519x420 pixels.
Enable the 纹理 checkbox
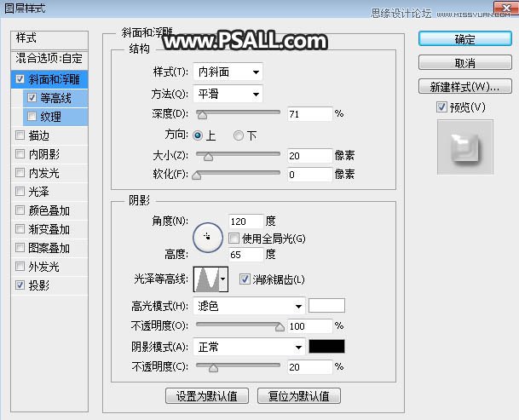32,116
